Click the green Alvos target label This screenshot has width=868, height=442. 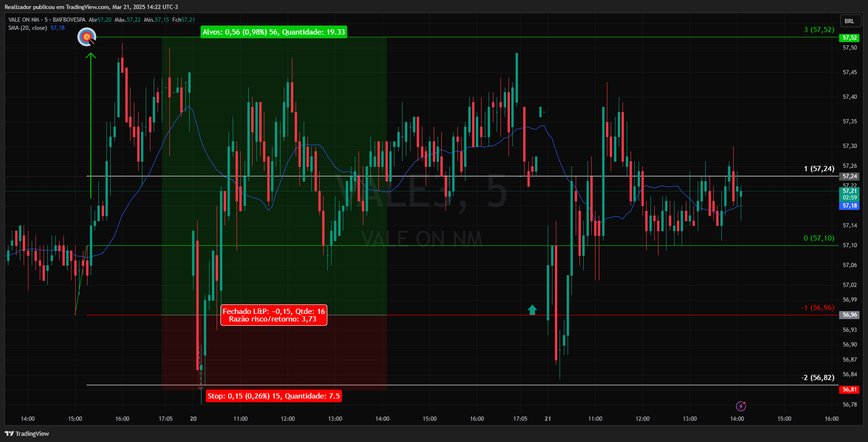(274, 32)
